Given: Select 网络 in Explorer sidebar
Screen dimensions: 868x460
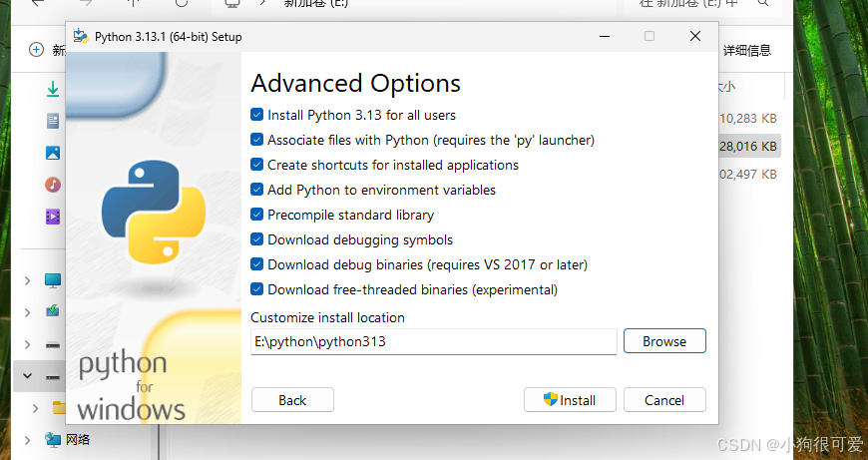Looking at the screenshot, I should 78,440.
